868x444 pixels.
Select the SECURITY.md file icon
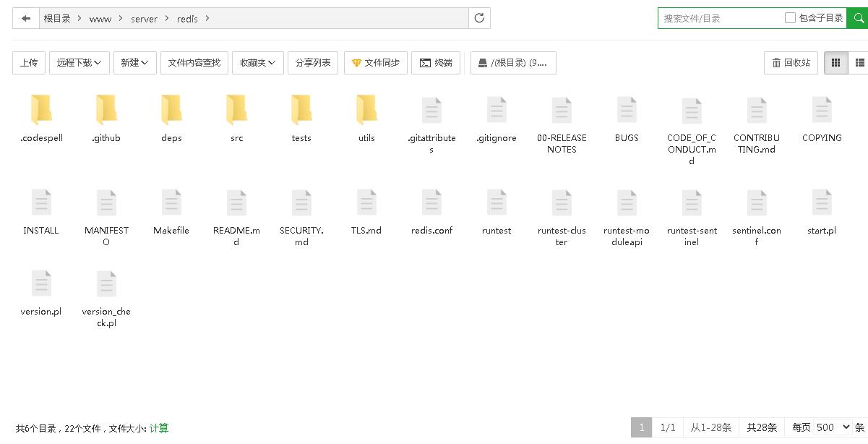tap(301, 202)
